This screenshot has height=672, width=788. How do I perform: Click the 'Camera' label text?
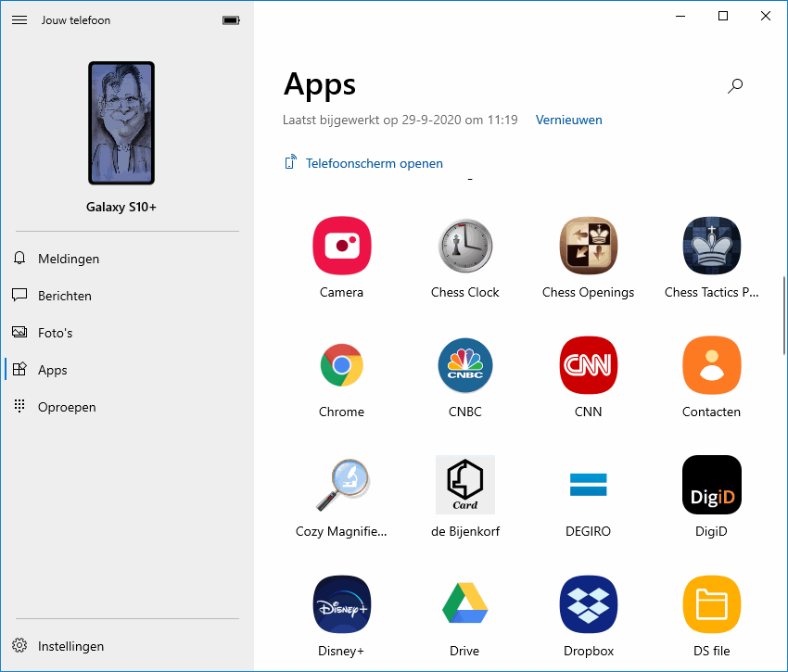(342, 293)
